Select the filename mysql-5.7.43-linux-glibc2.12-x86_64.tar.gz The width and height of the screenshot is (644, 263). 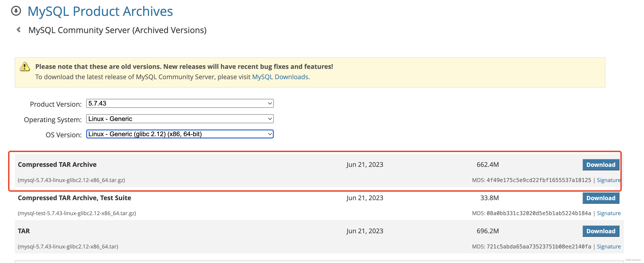click(71, 180)
